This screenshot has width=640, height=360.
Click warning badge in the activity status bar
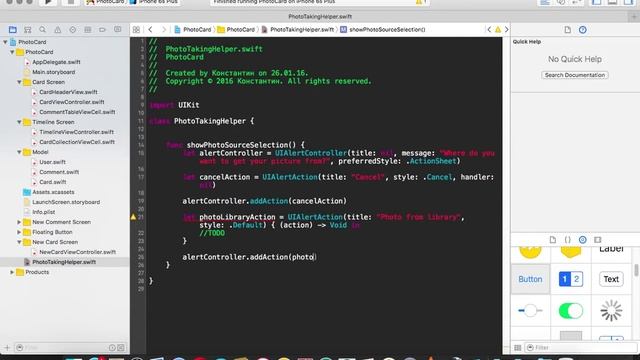pyautogui.click(x=420, y=2)
